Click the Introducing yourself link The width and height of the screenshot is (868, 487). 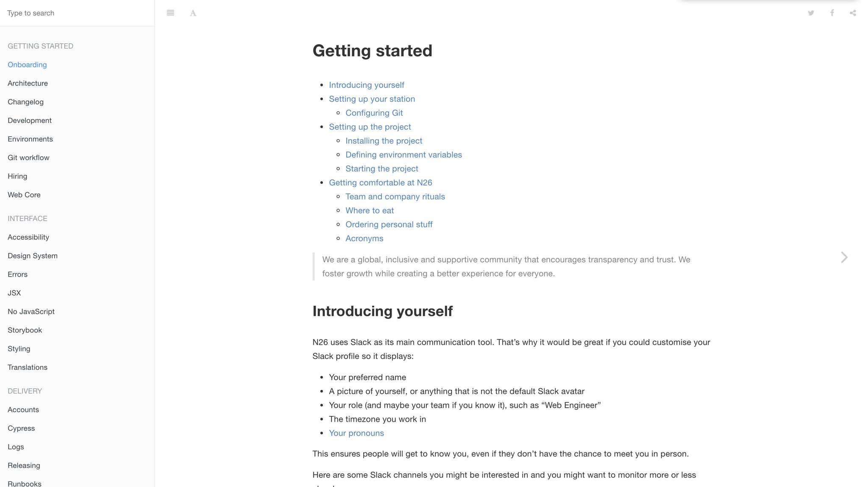[367, 85]
